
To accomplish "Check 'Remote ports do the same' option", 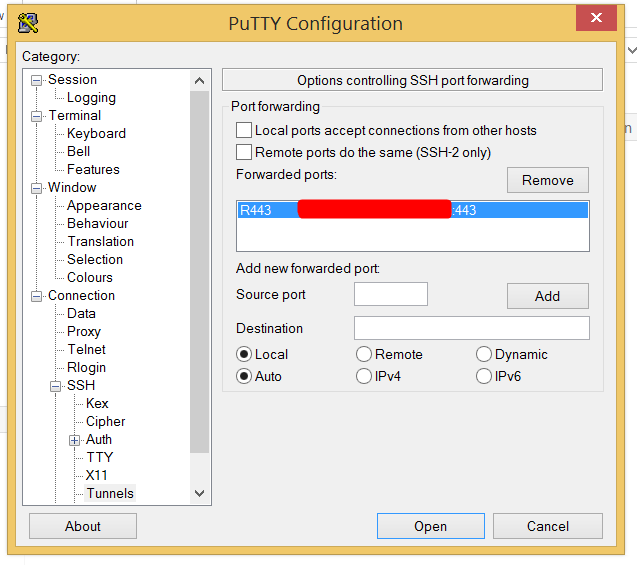I will 244,152.
